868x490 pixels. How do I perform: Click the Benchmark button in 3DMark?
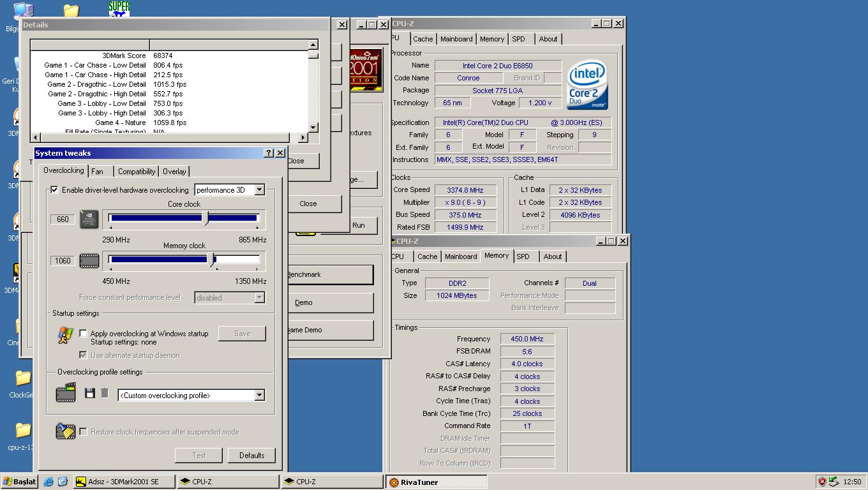click(330, 274)
